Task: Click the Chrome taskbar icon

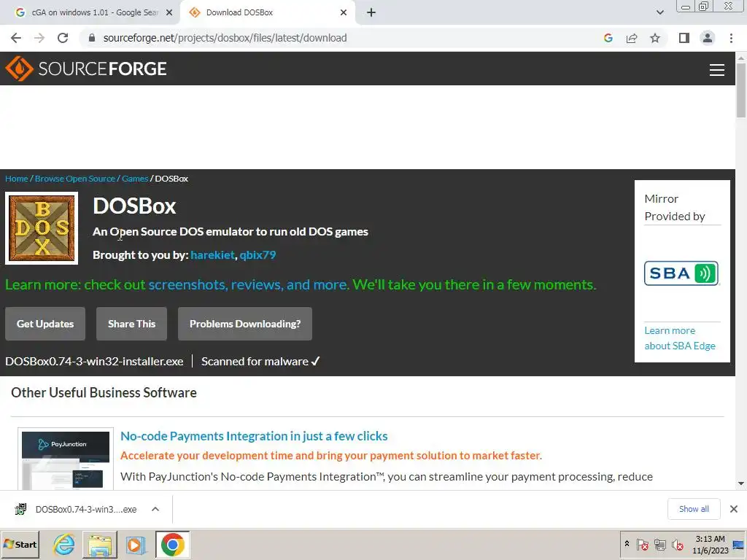Action: pos(172,544)
